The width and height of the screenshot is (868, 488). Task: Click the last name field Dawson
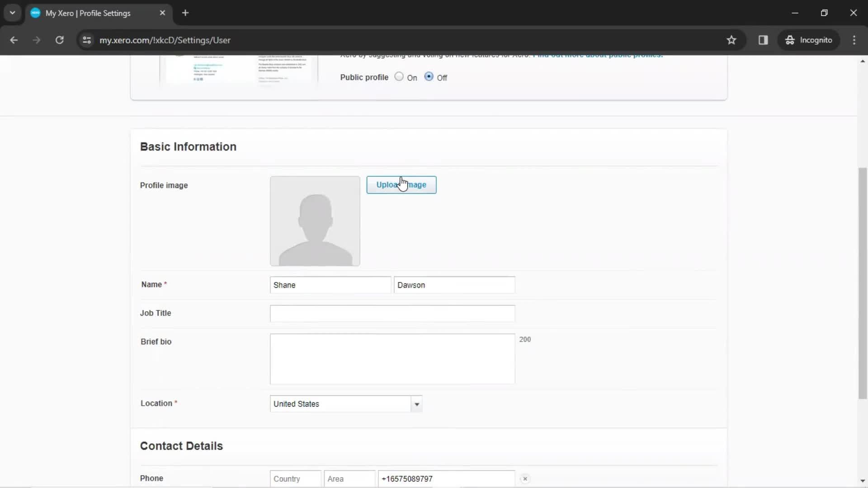[454, 285]
